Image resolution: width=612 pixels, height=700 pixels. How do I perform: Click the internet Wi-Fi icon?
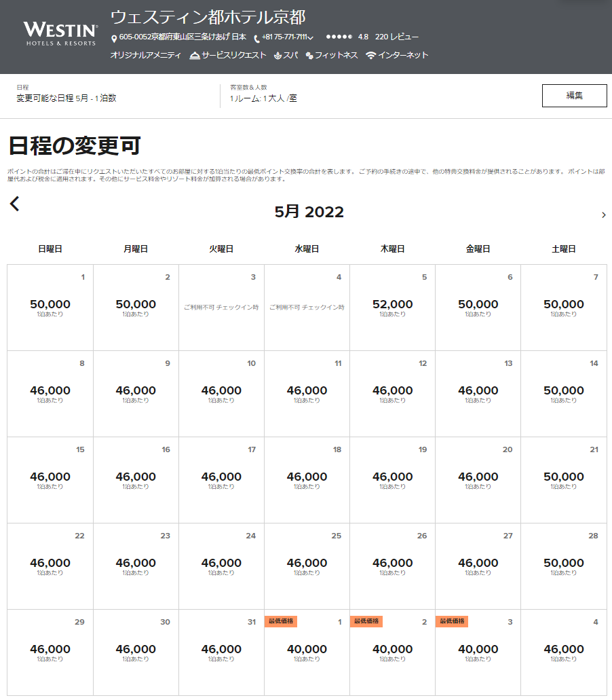click(x=370, y=56)
